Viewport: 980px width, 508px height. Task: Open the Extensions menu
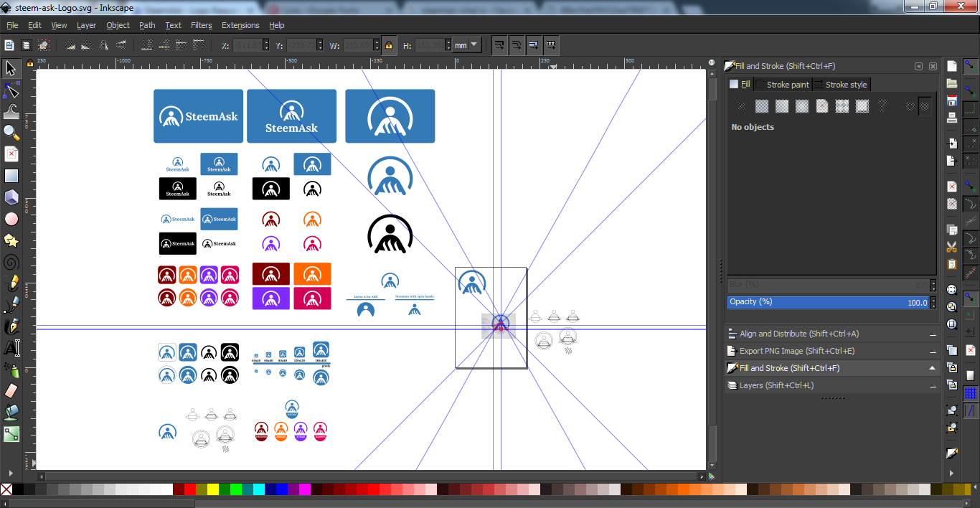[x=240, y=25]
